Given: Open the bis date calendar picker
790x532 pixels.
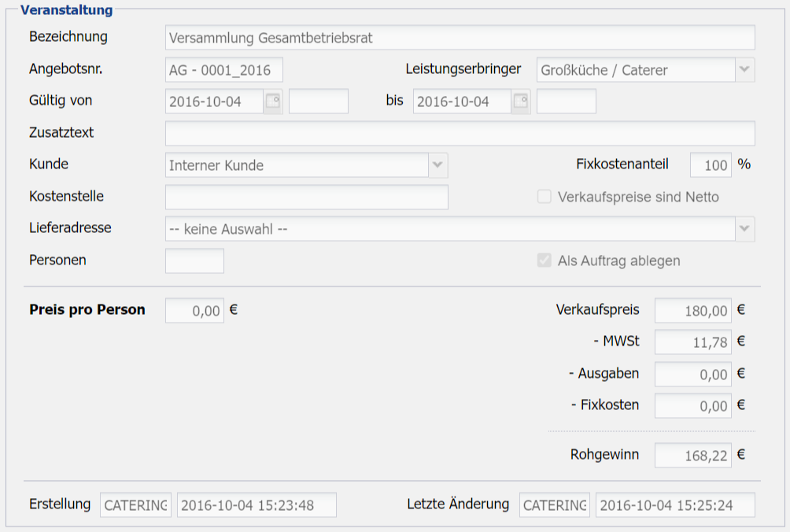Looking at the screenshot, I should (521, 102).
